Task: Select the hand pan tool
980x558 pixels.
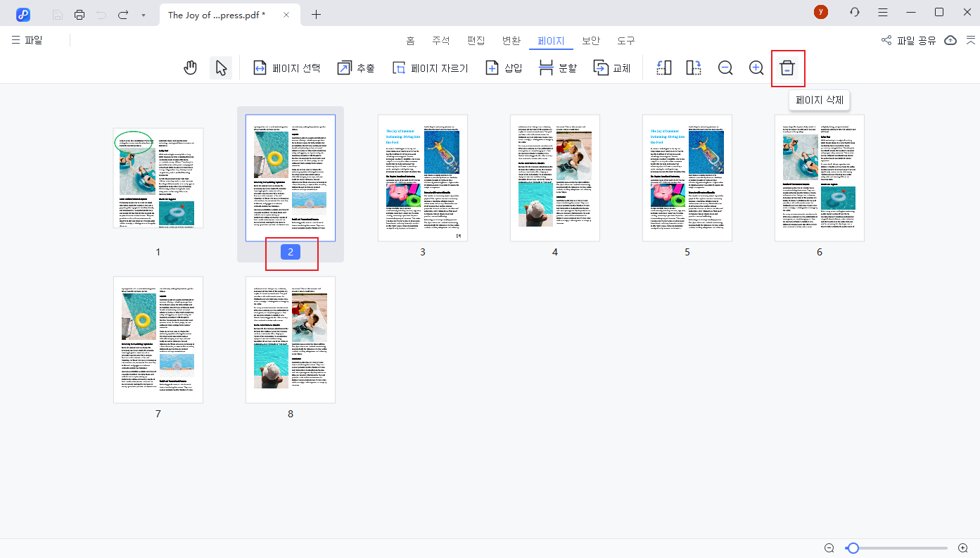Action: click(190, 68)
